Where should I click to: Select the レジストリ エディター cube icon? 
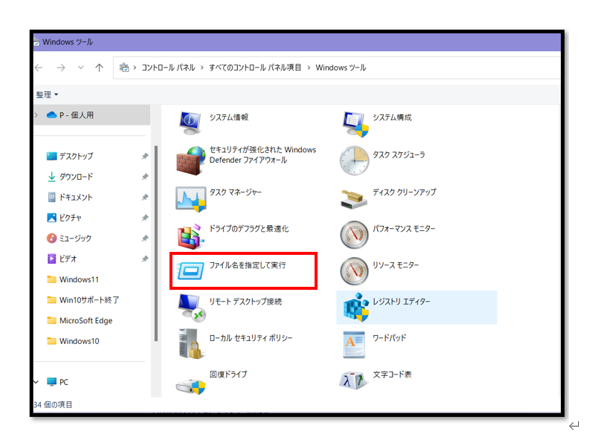[356, 307]
